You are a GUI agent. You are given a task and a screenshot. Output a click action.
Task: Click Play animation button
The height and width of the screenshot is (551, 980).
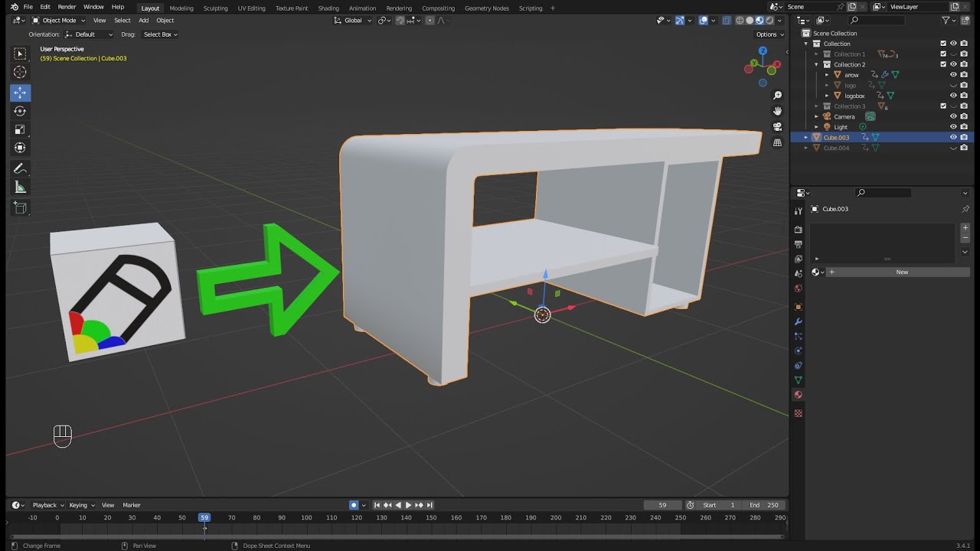408,505
